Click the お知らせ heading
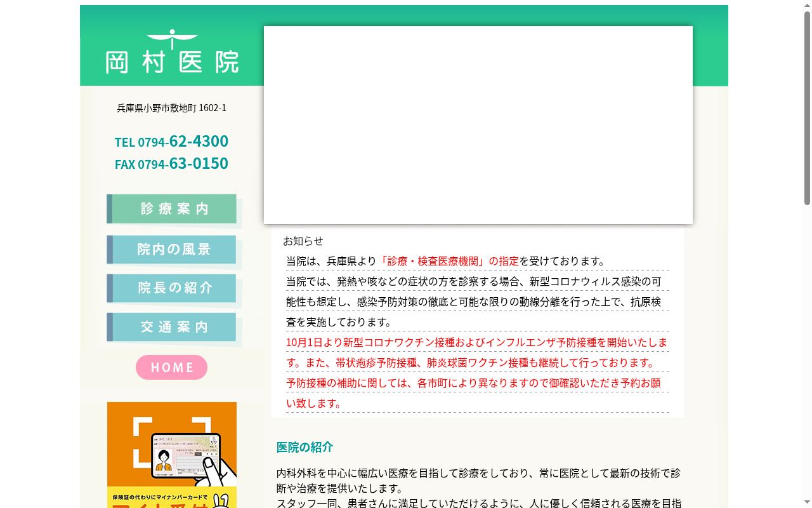 click(x=303, y=241)
